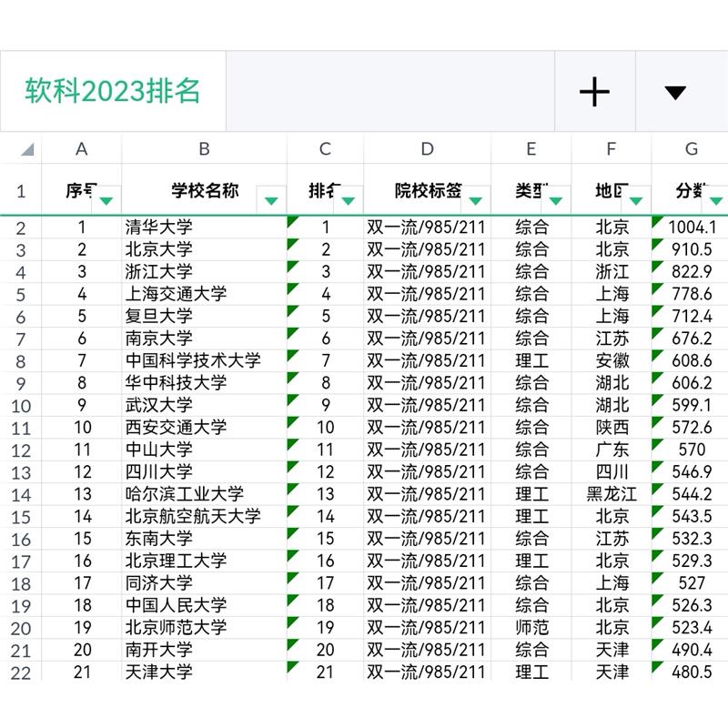Click the 中国人民大学 cell

click(204, 605)
